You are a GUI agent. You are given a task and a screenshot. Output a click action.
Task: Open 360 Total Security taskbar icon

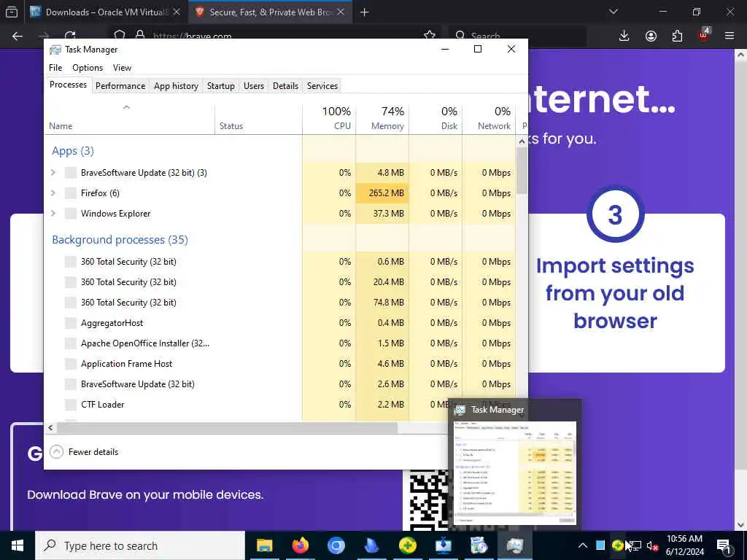[x=407, y=545]
